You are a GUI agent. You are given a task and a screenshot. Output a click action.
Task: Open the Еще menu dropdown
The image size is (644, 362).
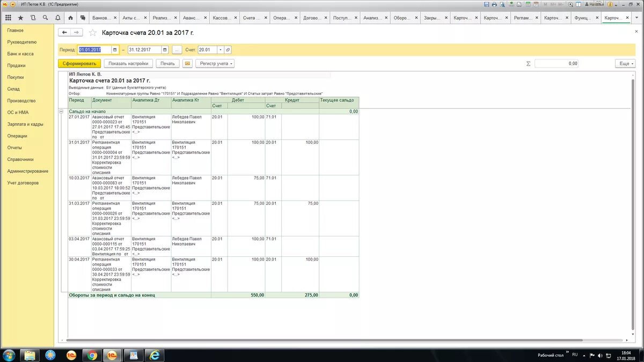(x=626, y=63)
